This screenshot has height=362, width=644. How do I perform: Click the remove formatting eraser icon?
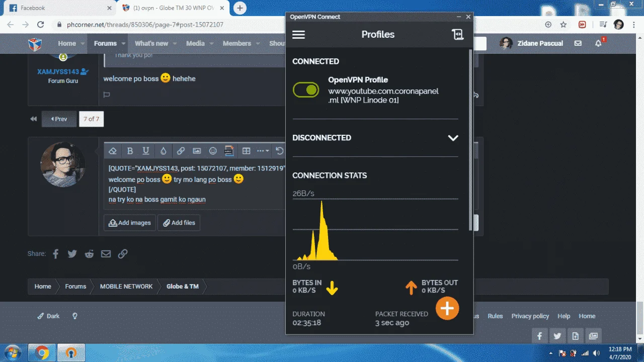(x=113, y=151)
